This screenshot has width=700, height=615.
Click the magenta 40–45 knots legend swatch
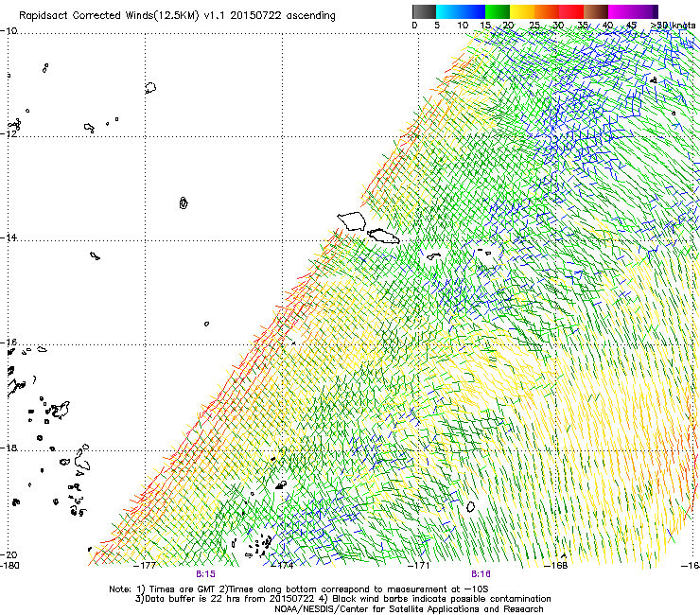[x=621, y=11]
